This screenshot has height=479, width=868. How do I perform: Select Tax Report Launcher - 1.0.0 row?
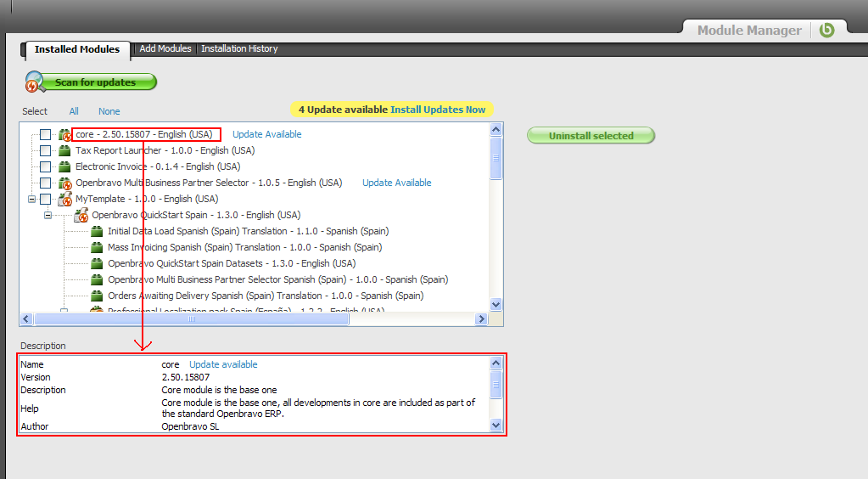(x=165, y=150)
